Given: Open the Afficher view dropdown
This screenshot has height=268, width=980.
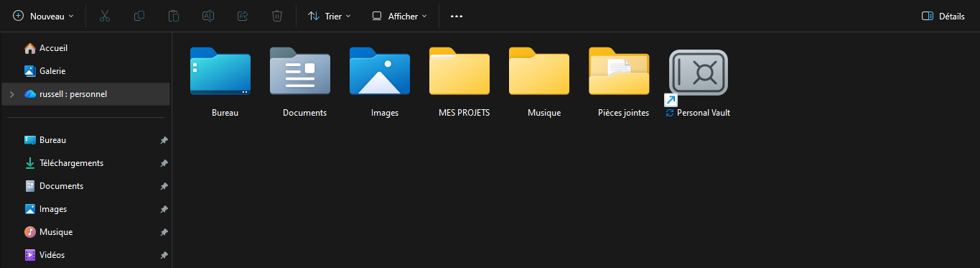Looking at the screenshot, I should 399,16.
